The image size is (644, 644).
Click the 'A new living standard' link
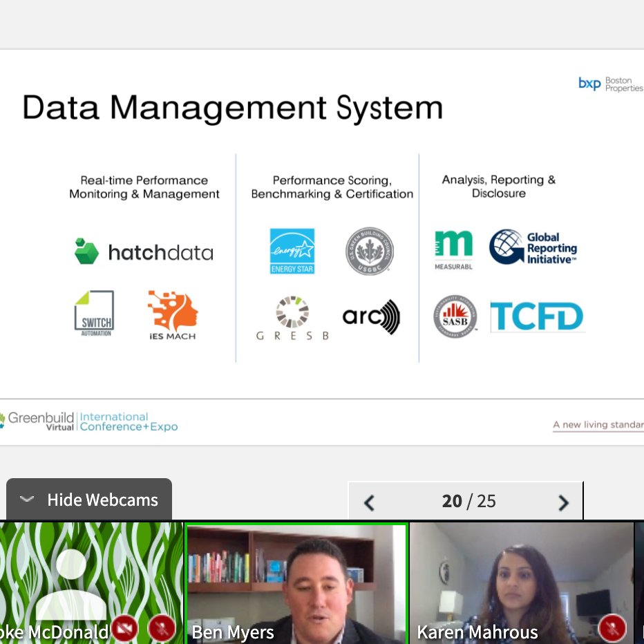(x=598, y=425)
